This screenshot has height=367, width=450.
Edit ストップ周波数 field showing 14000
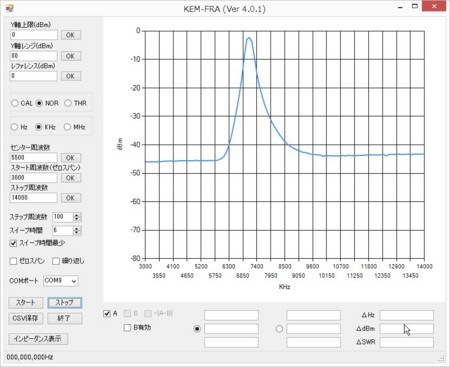point(34,197)
